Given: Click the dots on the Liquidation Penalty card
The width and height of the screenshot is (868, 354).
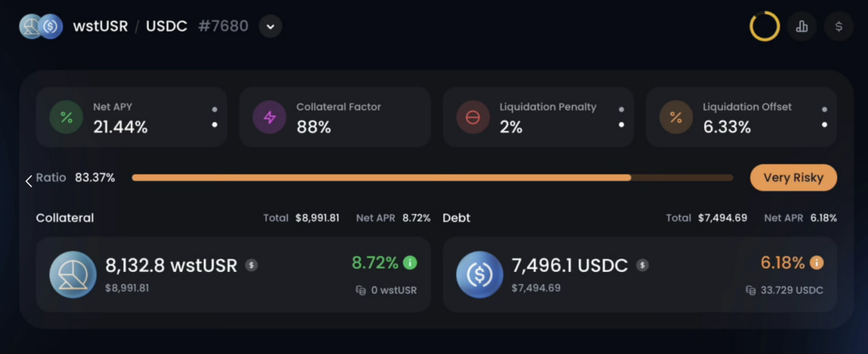Looking at the screenshot, I should click(x=621, y=117).
